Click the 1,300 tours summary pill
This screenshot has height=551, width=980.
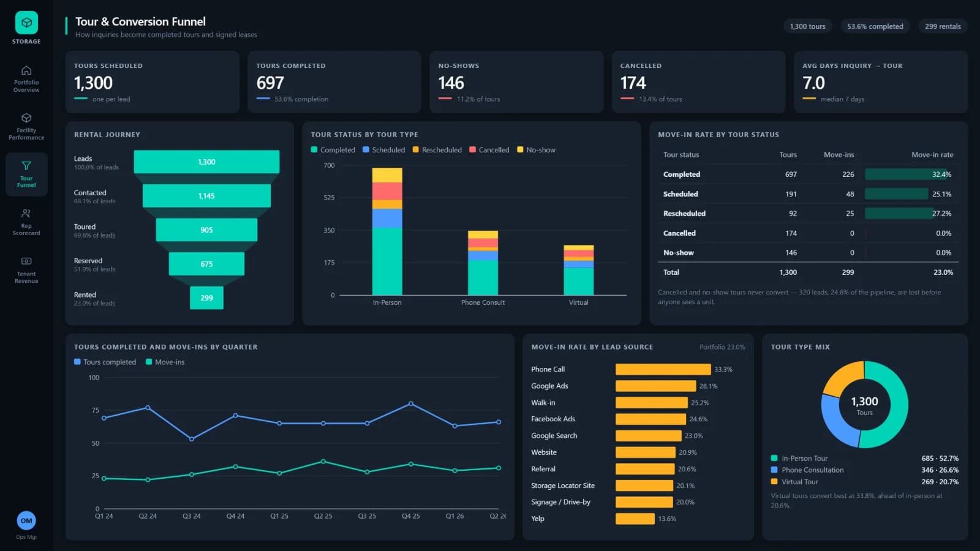(x=807, y=26)
